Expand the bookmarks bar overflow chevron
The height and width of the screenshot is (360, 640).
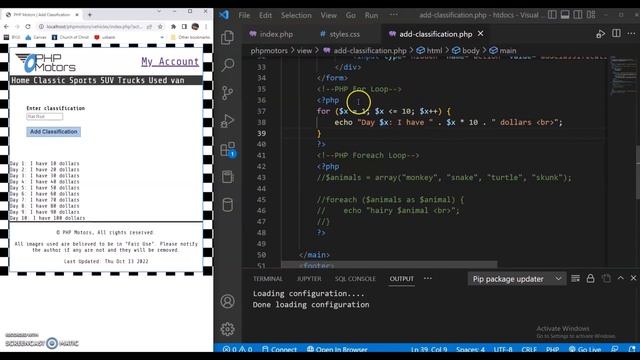click(162, 37)
